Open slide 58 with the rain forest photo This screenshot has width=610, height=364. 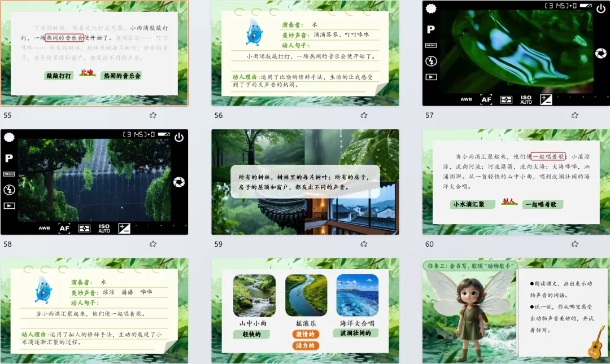94,182
